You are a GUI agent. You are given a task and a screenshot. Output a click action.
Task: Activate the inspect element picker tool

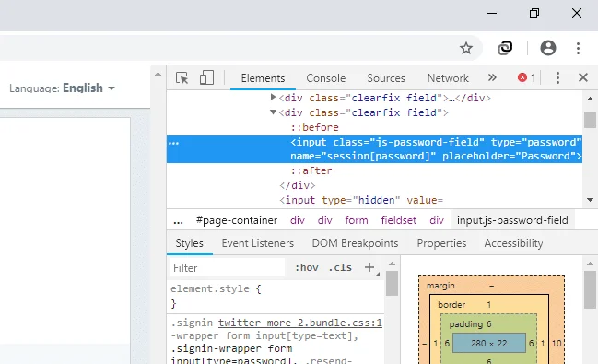(182, 77)
